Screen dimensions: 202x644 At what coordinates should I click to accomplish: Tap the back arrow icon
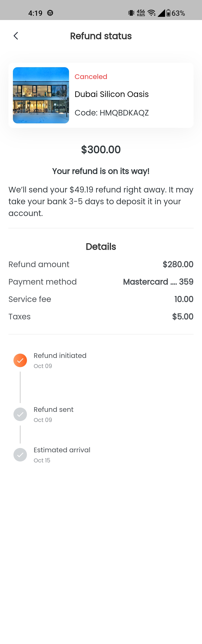[x=16, y=36]
